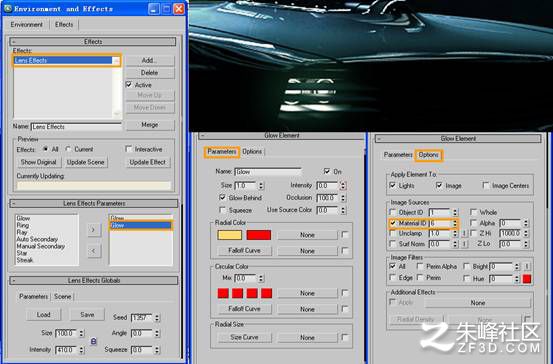
Task: Open the Options tab in right Glow Element
Action: [429, 155]
